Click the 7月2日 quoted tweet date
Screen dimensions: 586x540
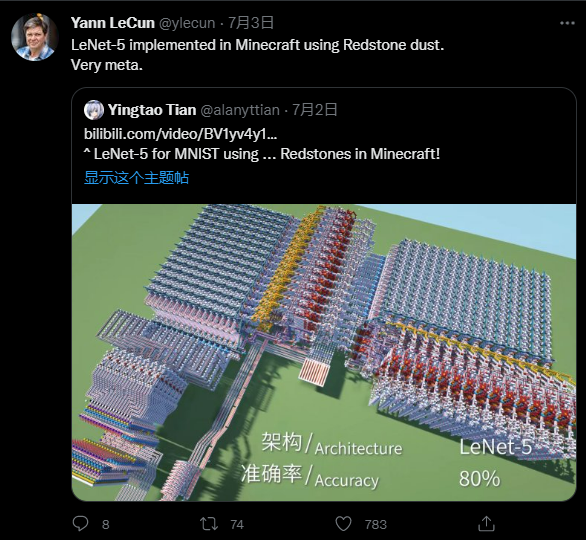[x=315, y=110]
